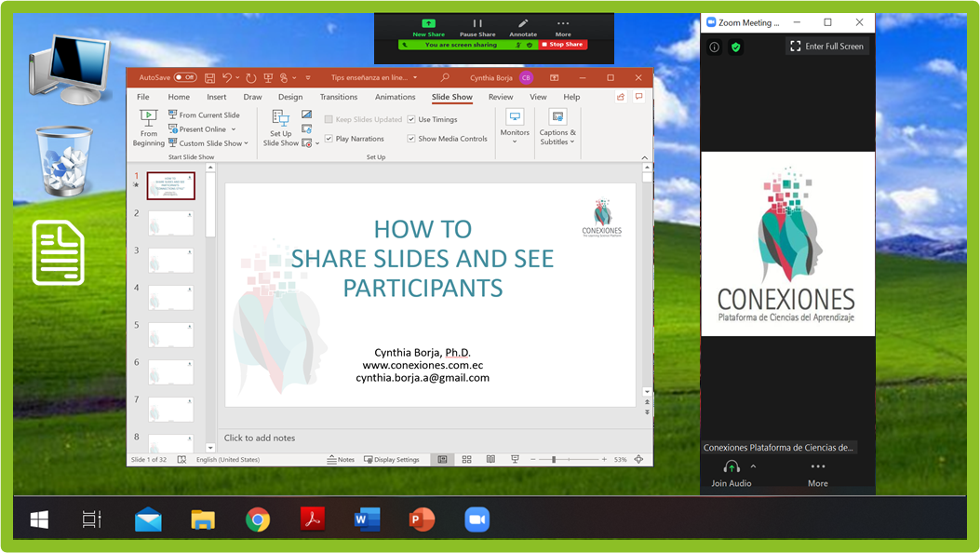Click Join Audio in Zoom window

click(732, 474)
